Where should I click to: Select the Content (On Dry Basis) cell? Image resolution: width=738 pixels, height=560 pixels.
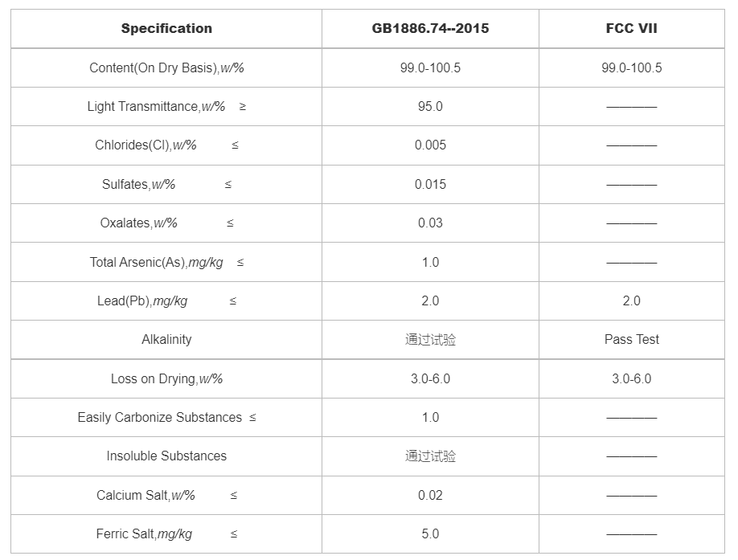166,67
